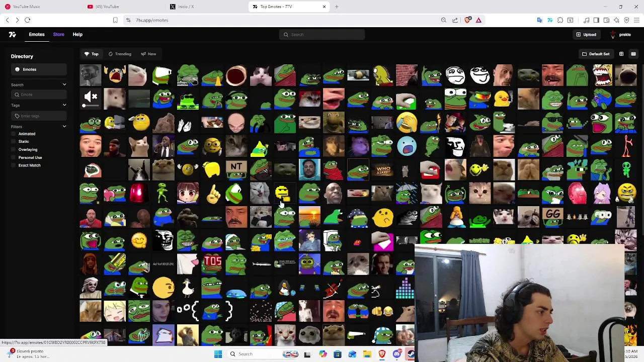Switch to the YouTube Music browser tab
This screenshot has width=644, height=362.
(x=41, y=7)
